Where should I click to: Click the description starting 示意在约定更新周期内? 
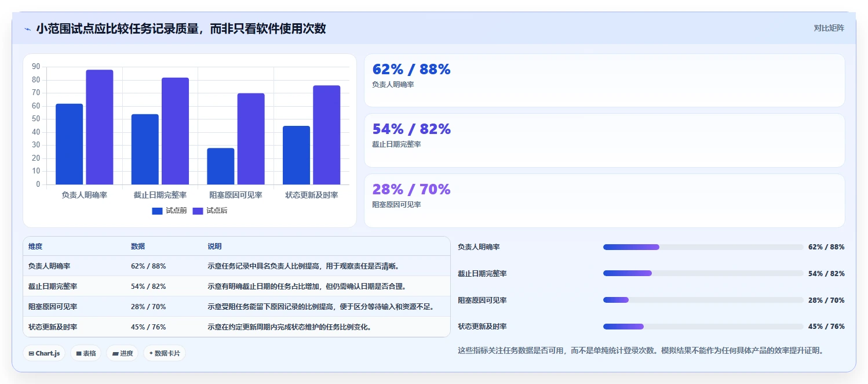click(289, 327)
